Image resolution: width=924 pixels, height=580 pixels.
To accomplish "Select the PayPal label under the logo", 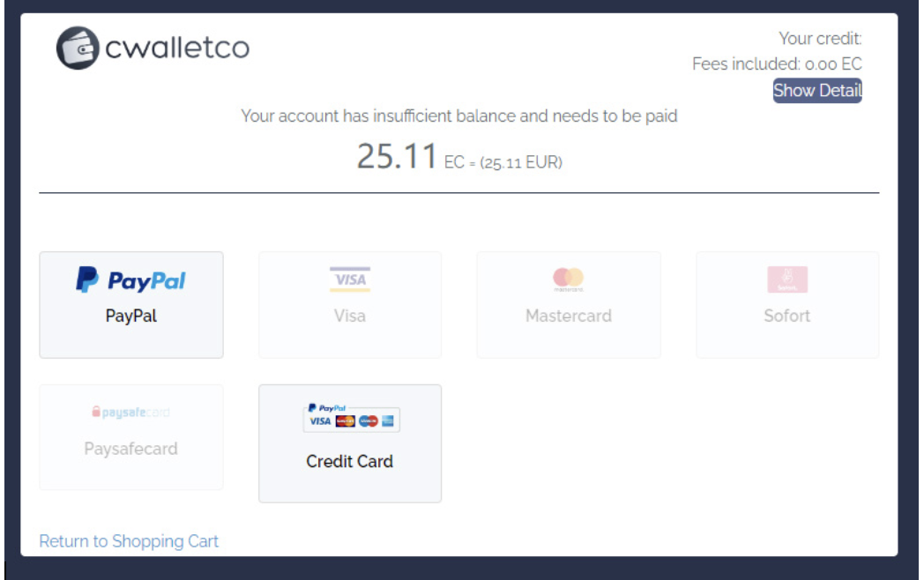I will pos(131,316).
